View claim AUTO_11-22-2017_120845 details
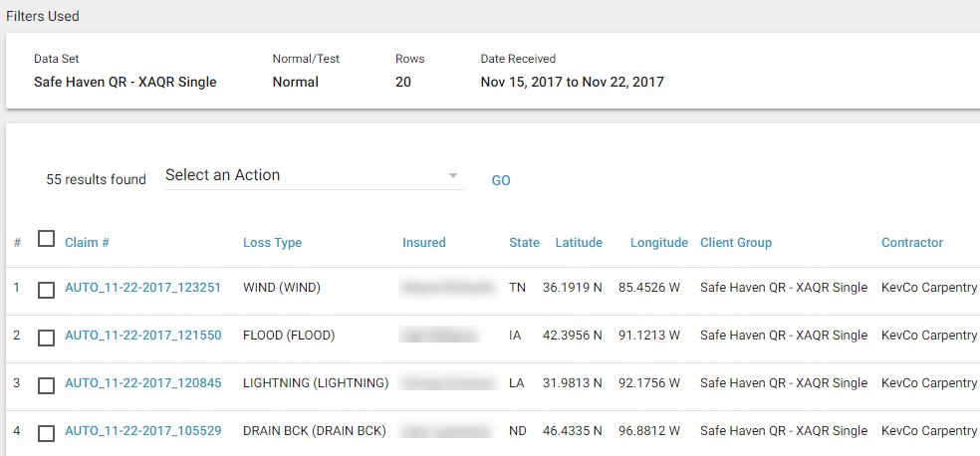Viewport: 980px width, 456px height. point(142,383)
